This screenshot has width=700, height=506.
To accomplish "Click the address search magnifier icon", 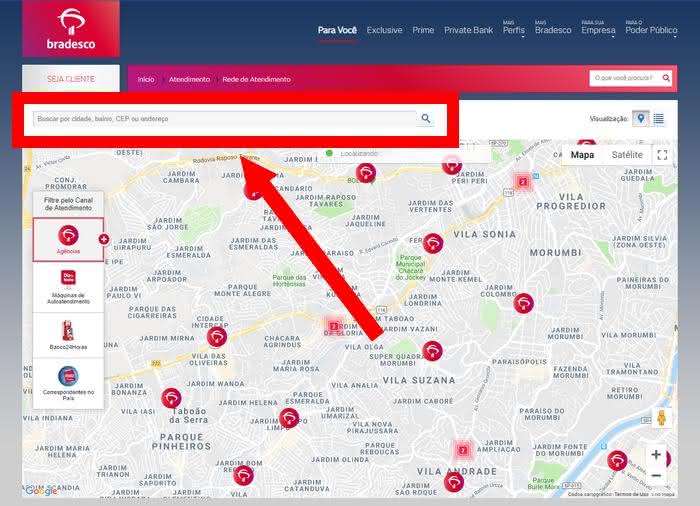I will (x=426, y=118).
